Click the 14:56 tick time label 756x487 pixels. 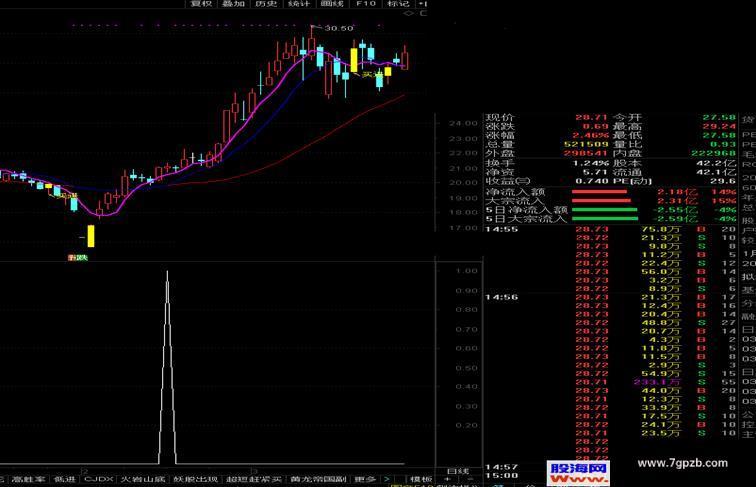coord(501,297)
